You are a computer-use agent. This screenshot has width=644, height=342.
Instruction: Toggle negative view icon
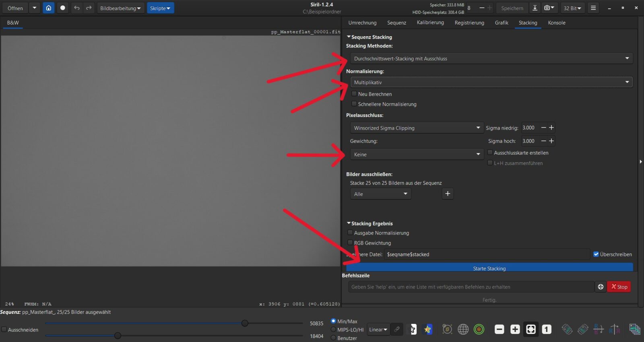pos(413,330)
